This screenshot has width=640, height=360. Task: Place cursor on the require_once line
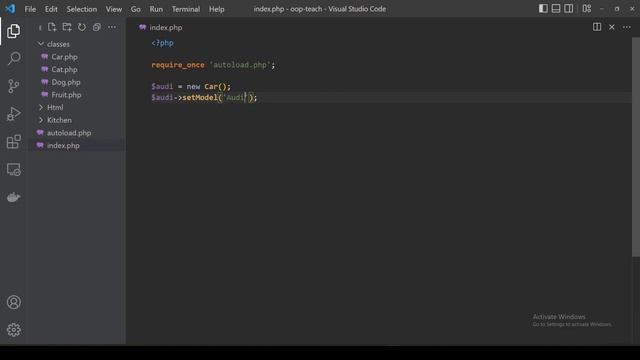point(213,65)
